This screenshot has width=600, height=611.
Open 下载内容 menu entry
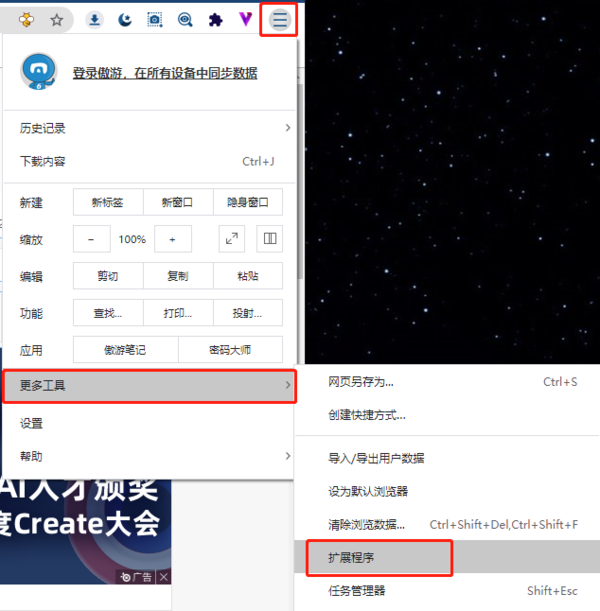coord(150,161)
